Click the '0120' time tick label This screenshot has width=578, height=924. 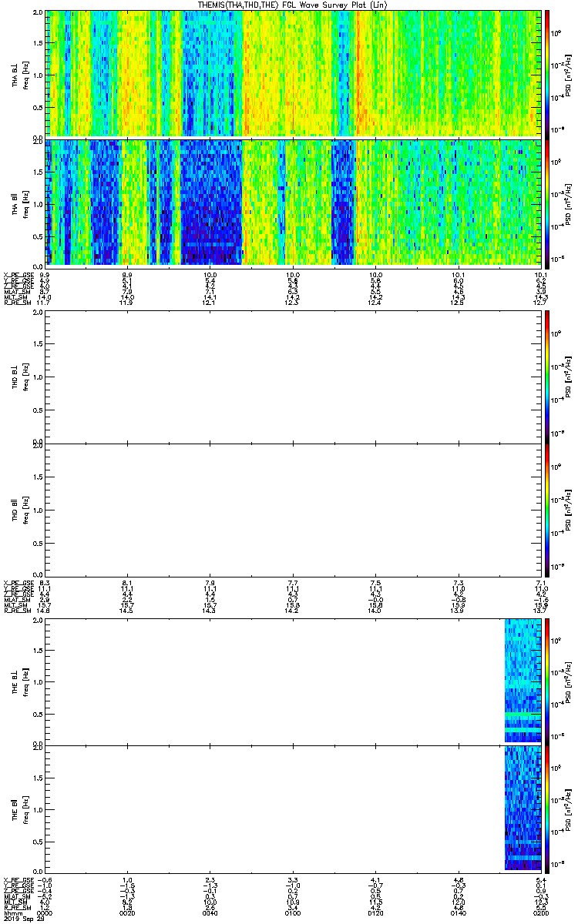pos(375,913)
